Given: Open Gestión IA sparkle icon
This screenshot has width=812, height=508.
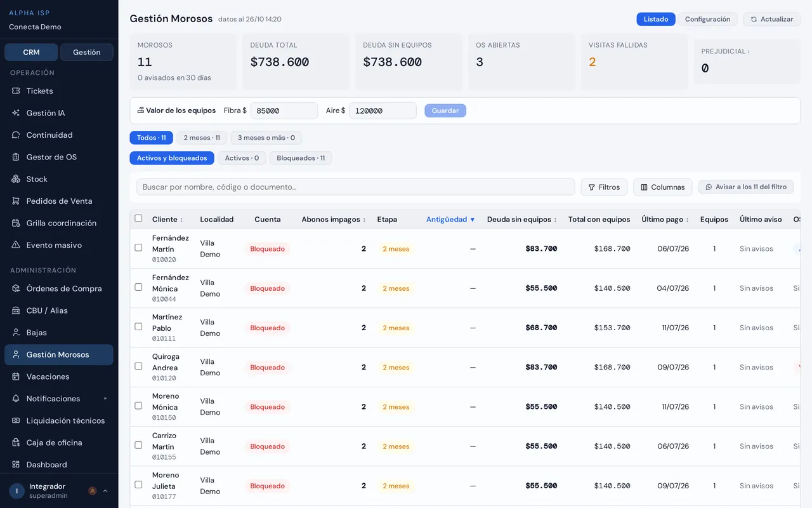Looking at the screenshot, I should coord(16,113).
